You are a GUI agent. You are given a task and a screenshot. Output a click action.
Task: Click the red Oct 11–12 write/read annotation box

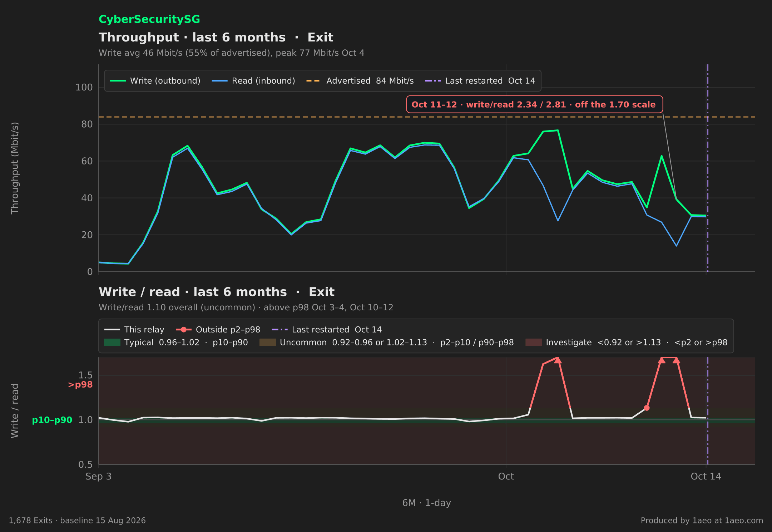(x=534, y=104)
